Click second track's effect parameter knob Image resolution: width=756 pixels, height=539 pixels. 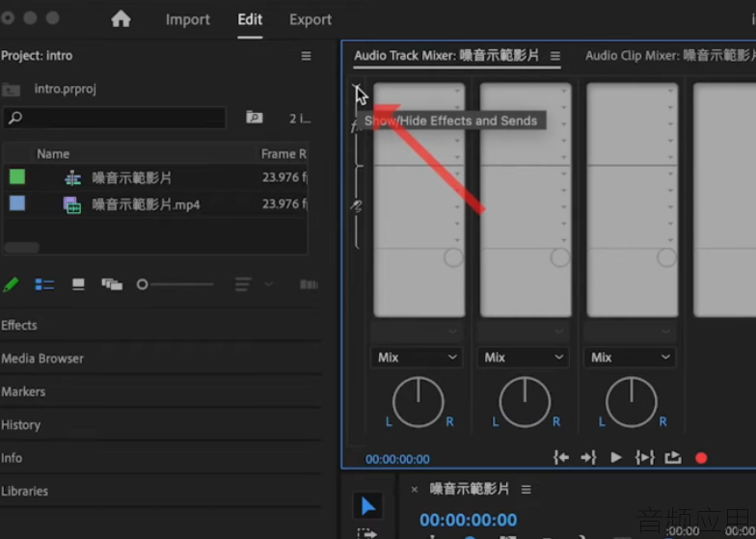tap(559, 257)
